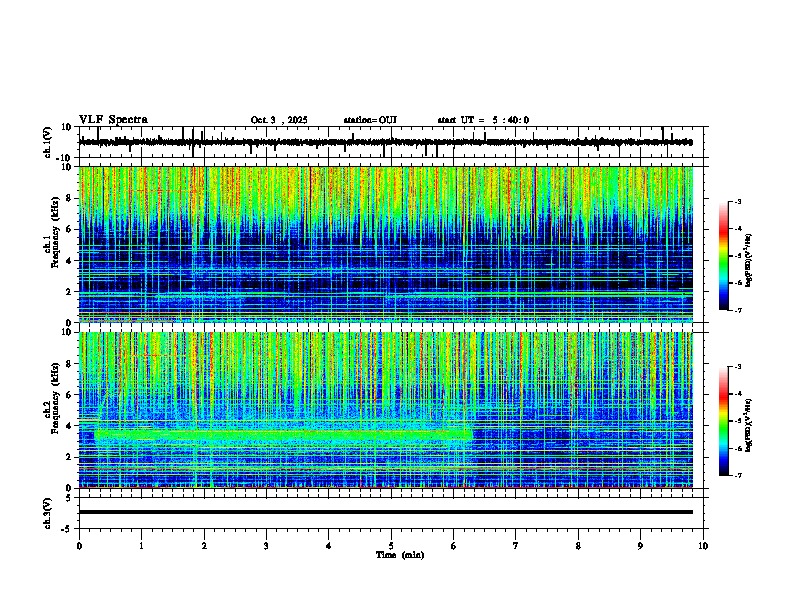
Task: Click the "VLF Spectra" plot title
Action: [113, 120]
